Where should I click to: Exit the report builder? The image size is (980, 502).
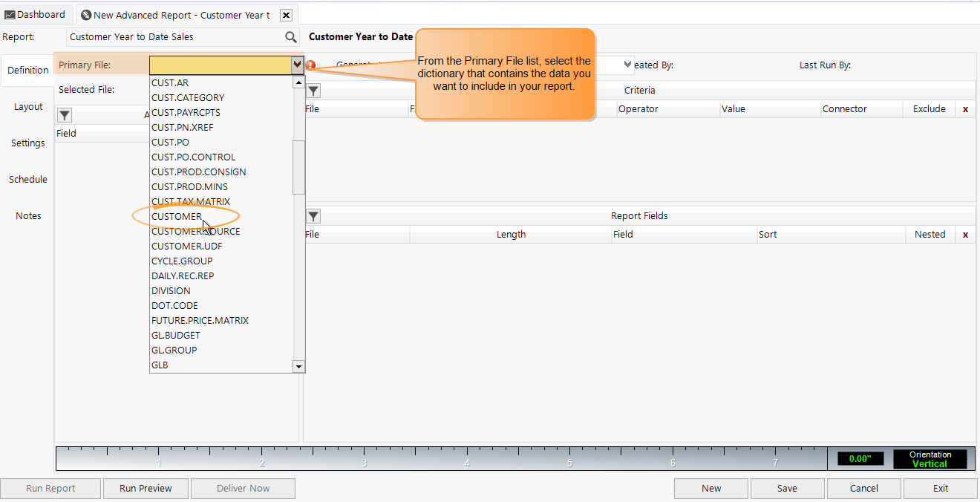[940, 488]
